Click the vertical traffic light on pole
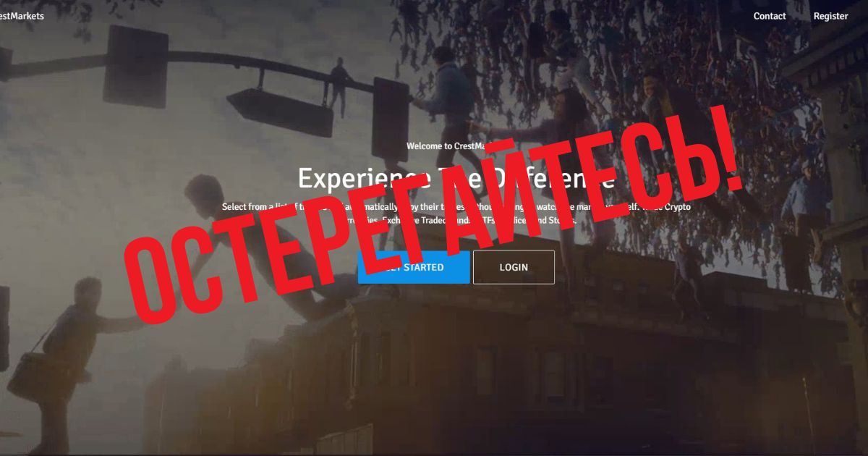This screenshot has height=456, width=868. click(390, 118)
